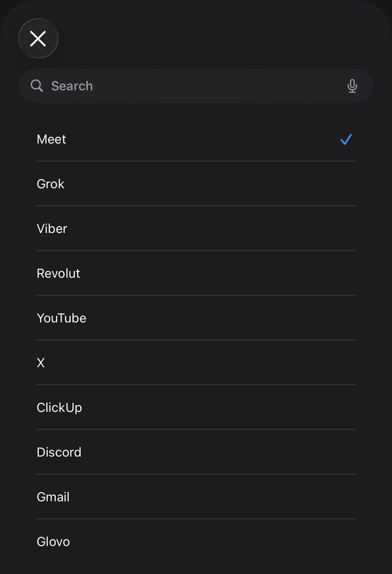This screenshot has height=574, width=392.
Task: Pick Revolut from the app list
Action: pos(58,273)
